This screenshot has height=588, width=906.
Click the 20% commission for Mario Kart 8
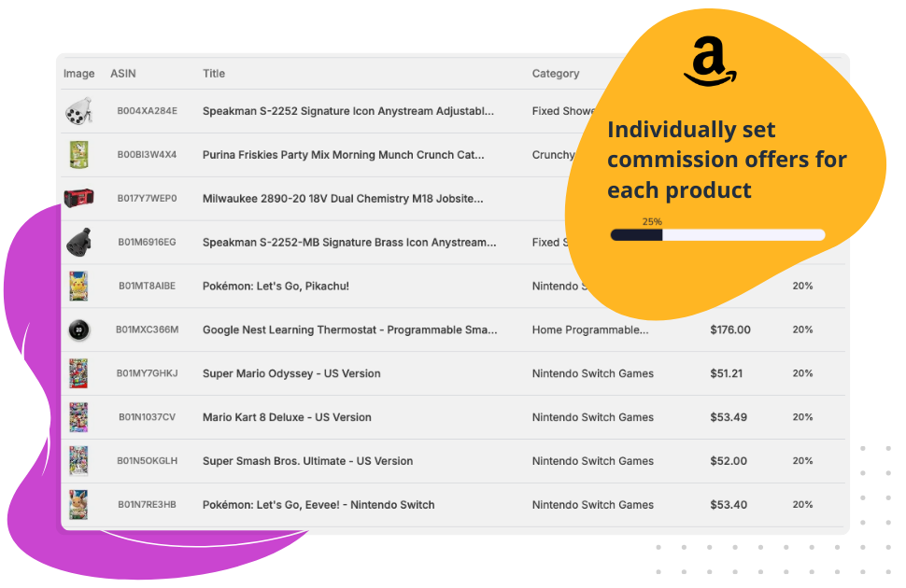[802, 417]
